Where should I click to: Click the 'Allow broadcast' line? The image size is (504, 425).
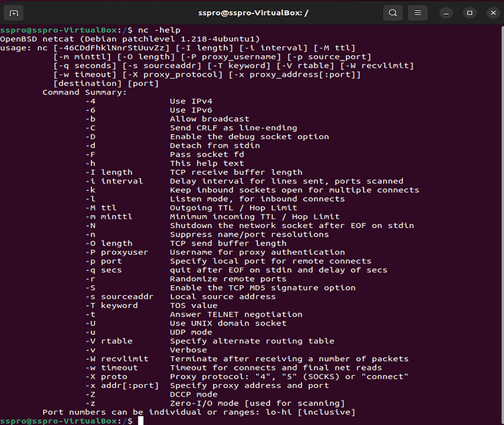210,119
